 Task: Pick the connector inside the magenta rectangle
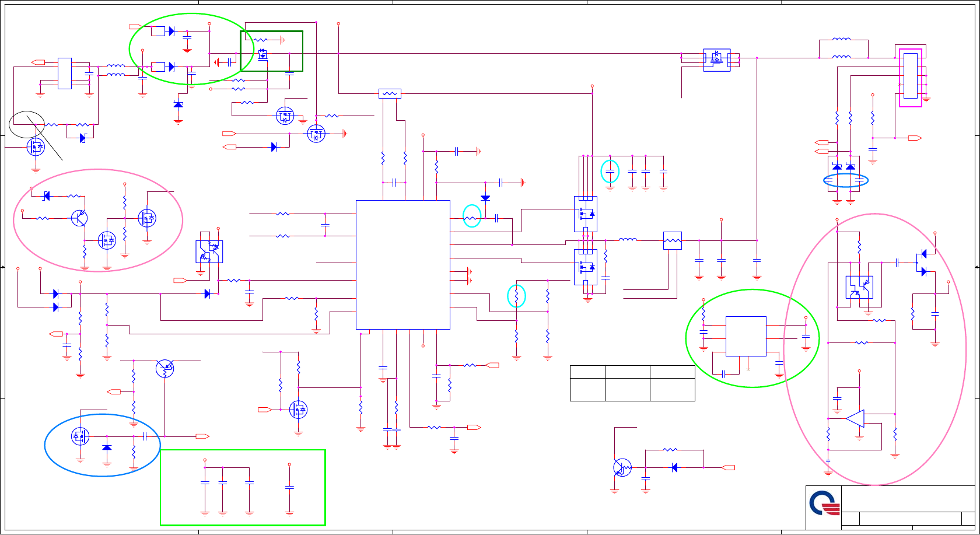[911, 76]
